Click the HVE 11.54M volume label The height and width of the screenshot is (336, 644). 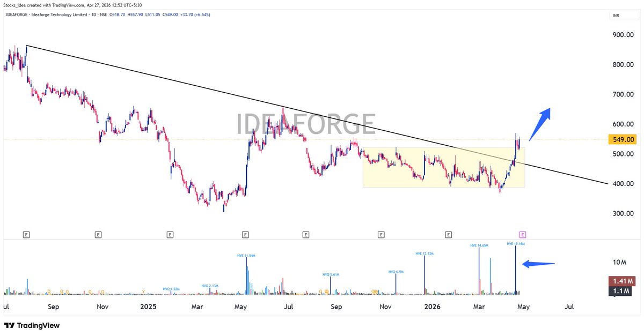pos(246,256)
